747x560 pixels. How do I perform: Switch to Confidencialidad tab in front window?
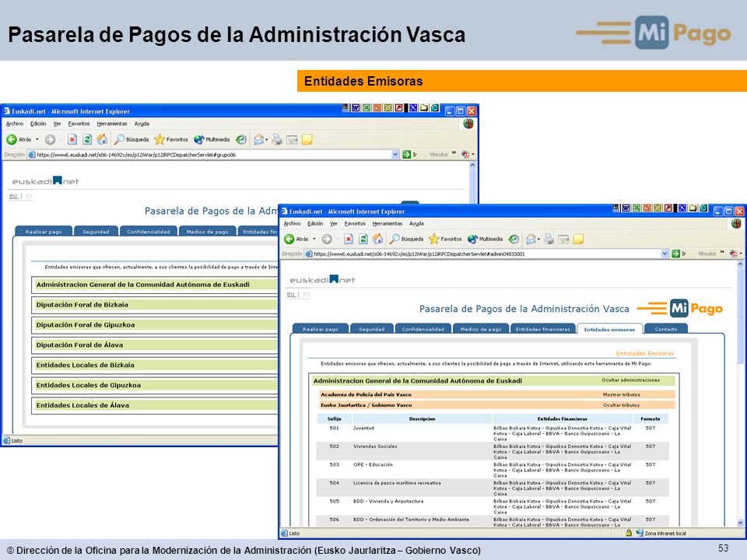(x=423, y=328)
